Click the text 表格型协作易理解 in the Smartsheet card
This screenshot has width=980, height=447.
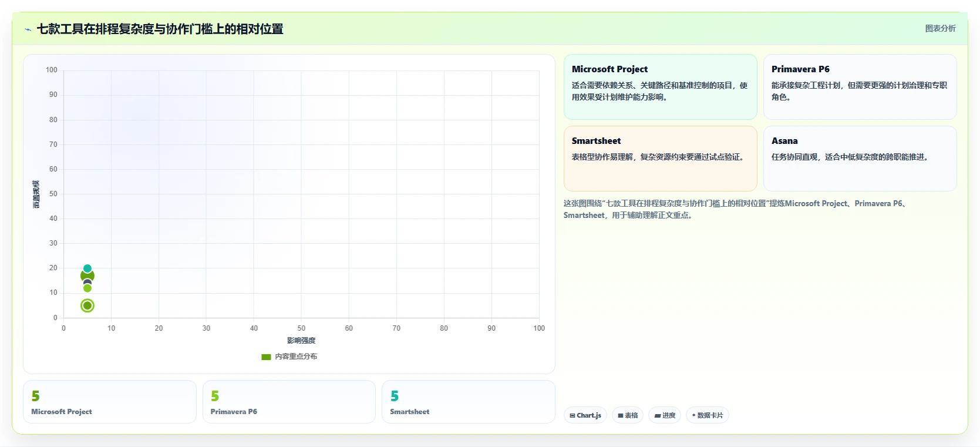(602, 157)
